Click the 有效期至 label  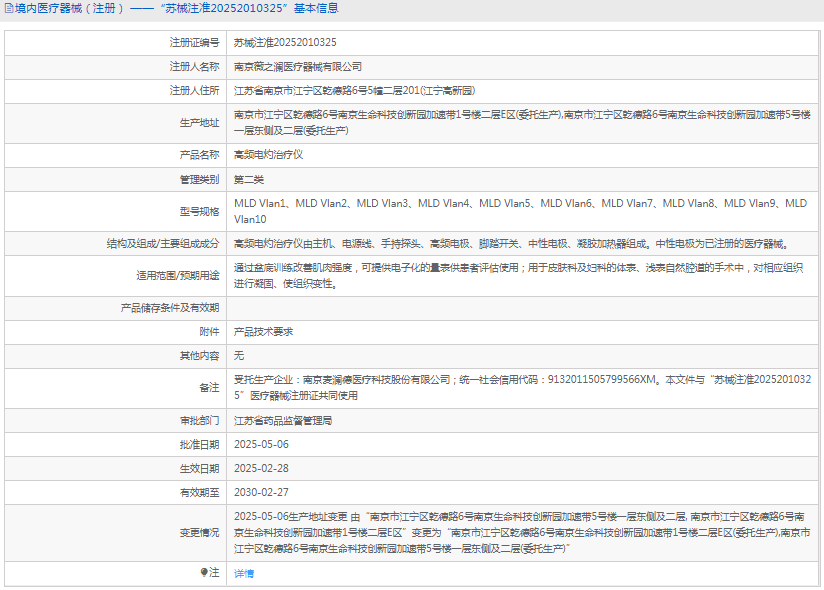tap(200, 493)
